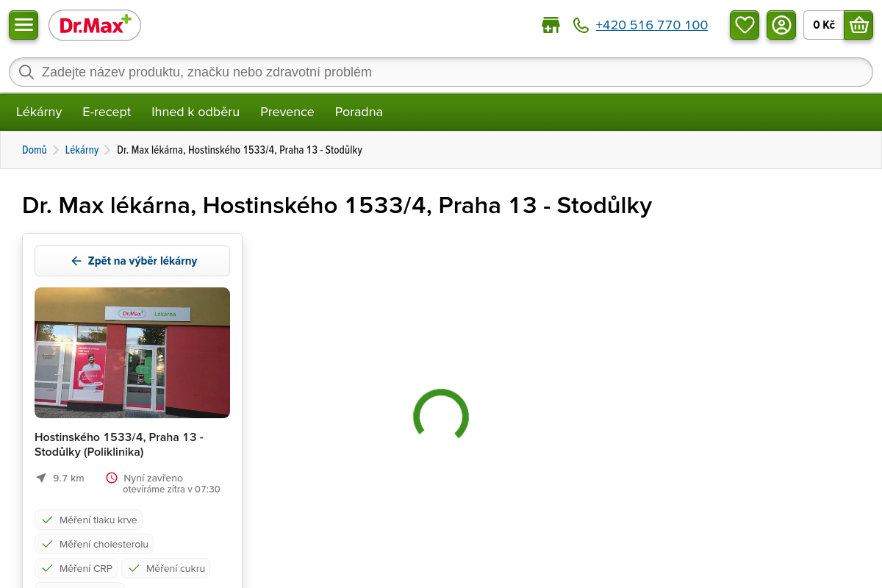882x588 pixels.
Task: Click the green phone handset icon
Action: point(581,26)
